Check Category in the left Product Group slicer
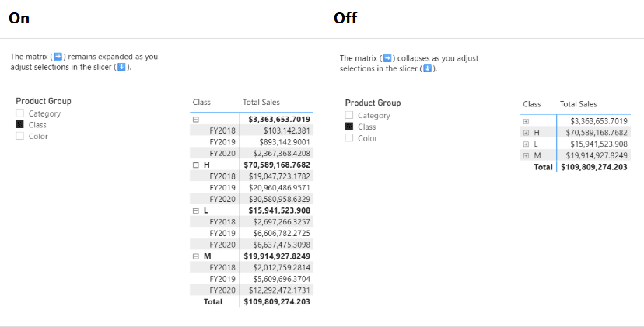This screenshot has width=644, height=327. pyautogui.click(x=20, y=113)
